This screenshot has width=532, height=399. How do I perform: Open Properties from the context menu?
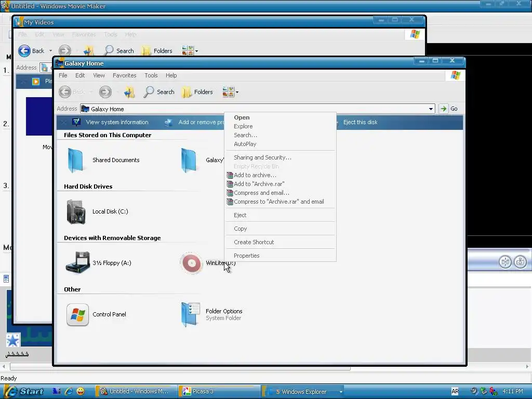(x=246, y=256)
